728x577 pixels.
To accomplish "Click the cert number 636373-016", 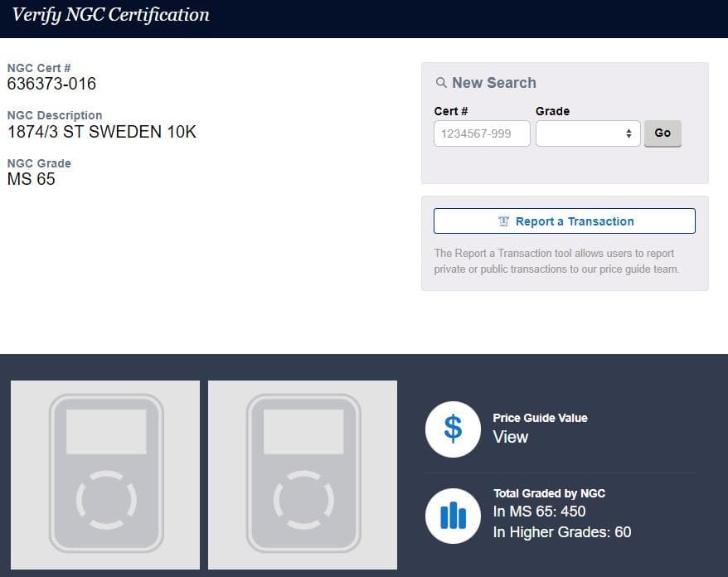I will tap(51, 84).
